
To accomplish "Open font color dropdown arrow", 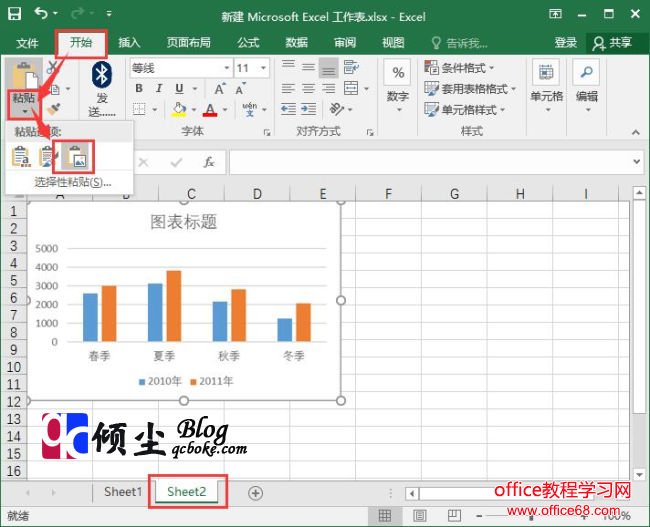I will 225,110.
